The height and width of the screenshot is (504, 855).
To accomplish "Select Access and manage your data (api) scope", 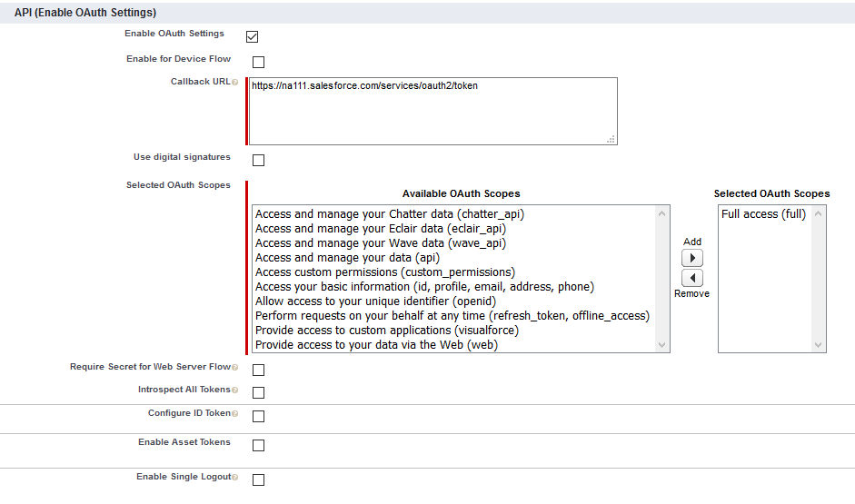I will (x=347, y=258).
